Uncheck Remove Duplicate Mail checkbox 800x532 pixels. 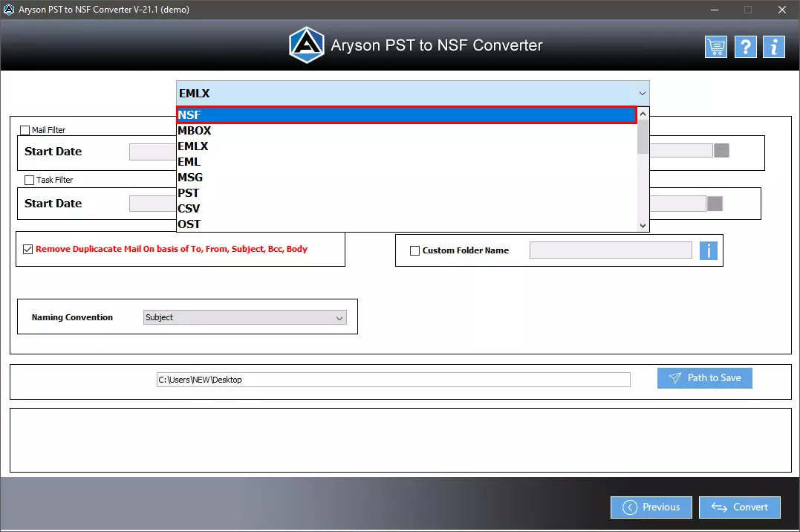pyautogui.click(x=28, y=249)
